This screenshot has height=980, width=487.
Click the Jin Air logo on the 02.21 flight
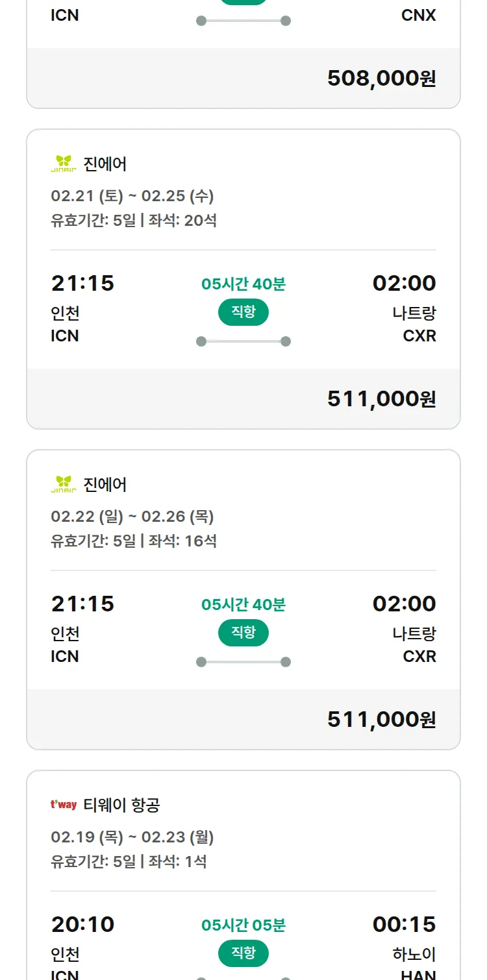64,164
